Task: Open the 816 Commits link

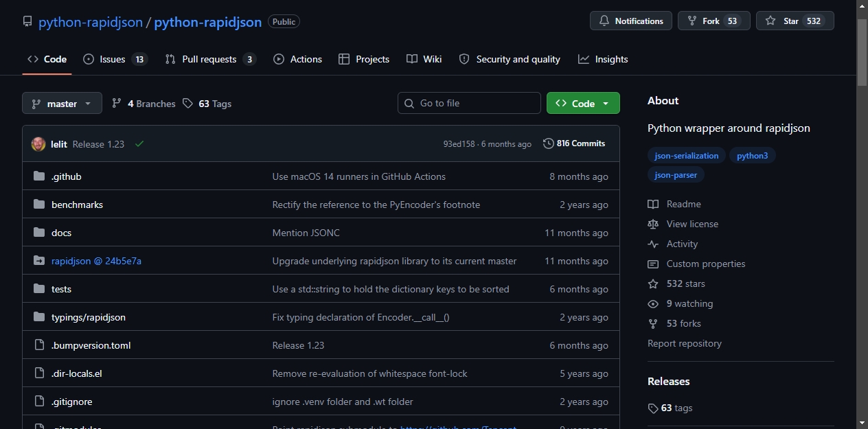Action: point(574,143)
